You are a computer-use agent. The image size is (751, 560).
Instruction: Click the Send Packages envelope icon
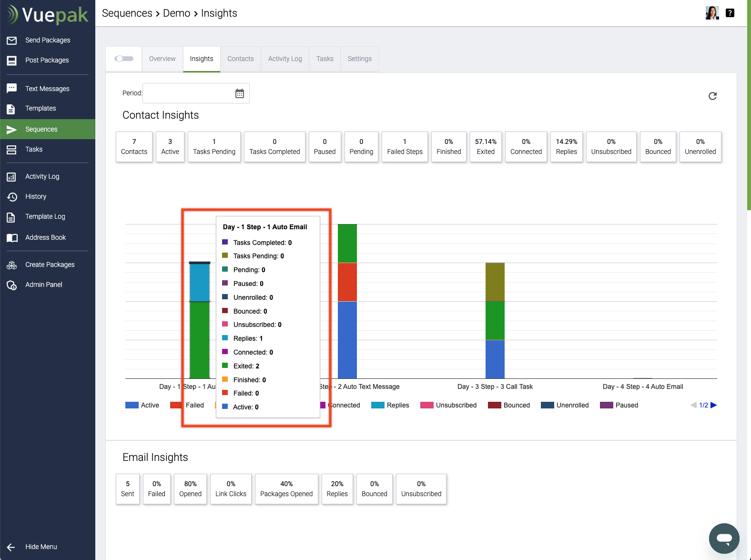coord(12,41)
